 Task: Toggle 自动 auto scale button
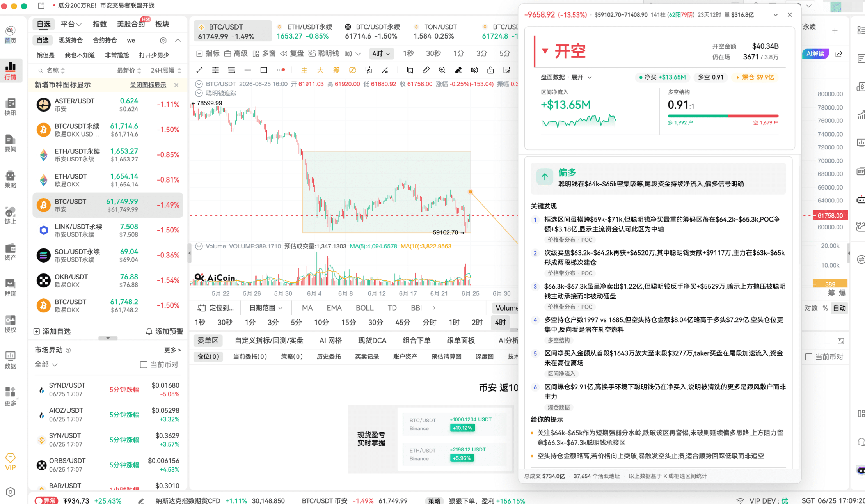pos(839,308)
